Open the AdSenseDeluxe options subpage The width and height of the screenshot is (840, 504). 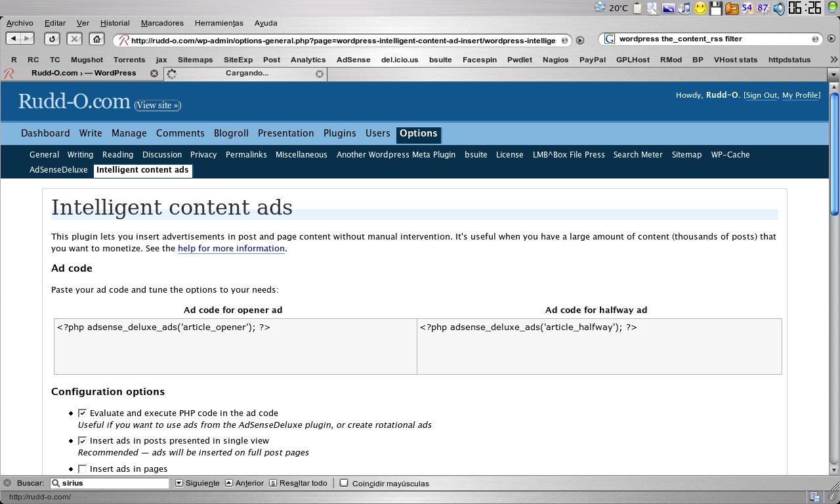point(58,170)
